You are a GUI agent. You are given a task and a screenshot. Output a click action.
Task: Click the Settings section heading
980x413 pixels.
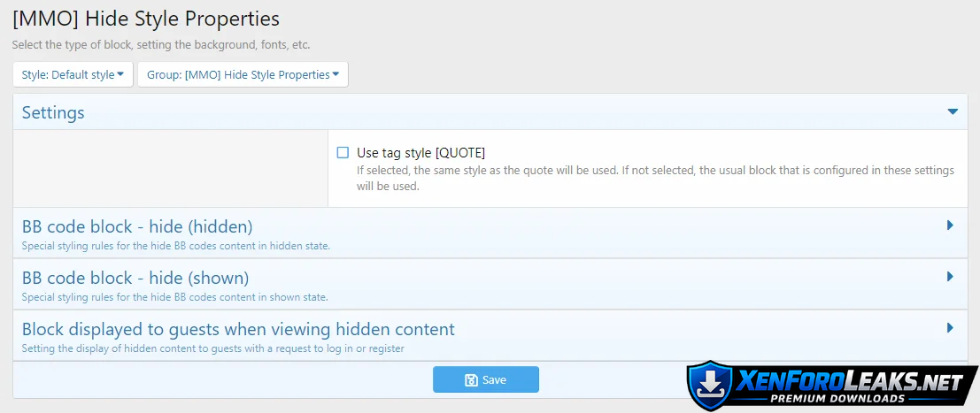coord(53,113)
